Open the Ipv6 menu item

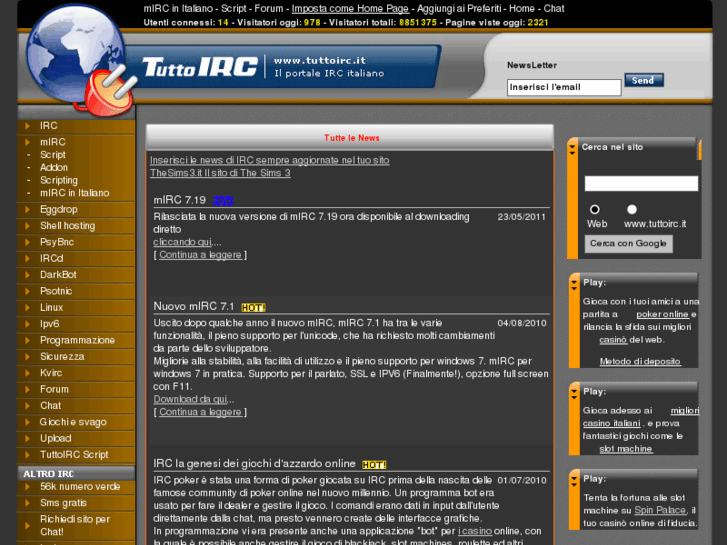[x=50, y=324]
